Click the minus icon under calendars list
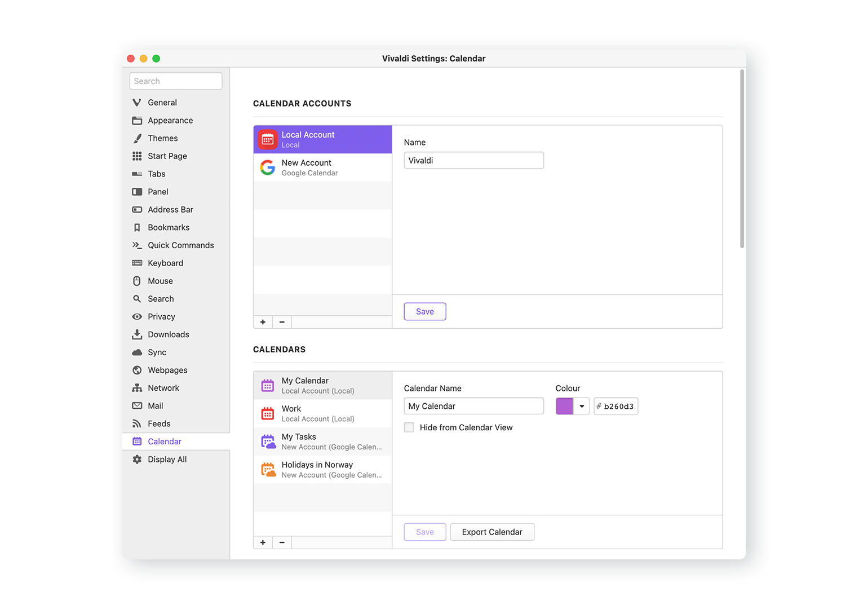Viewport: 868px width, 609px height. coord(282,542)
